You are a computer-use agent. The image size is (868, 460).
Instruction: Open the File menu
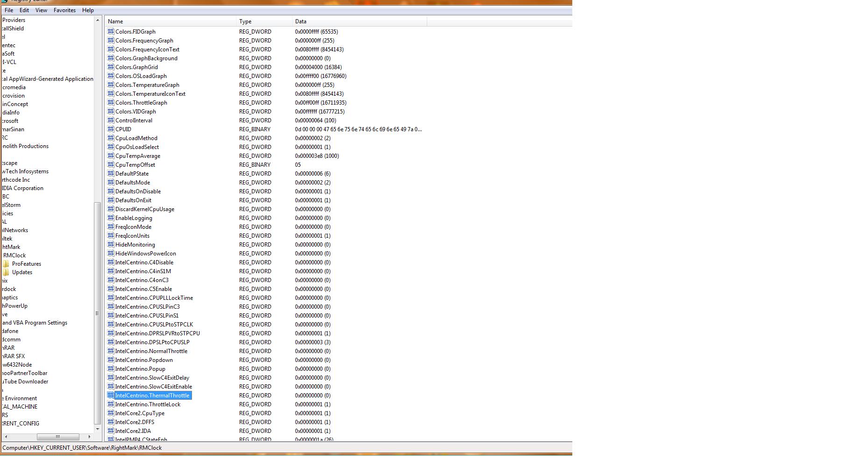[9, 10]
